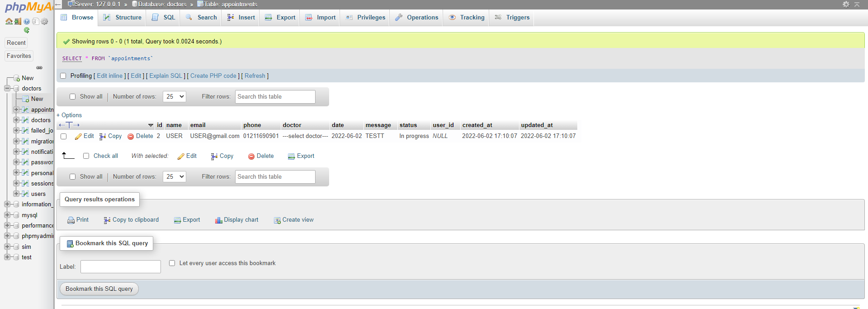Expand the + Options link above table
This screenshot has width=868, height=309.
[x=69, y=115]
